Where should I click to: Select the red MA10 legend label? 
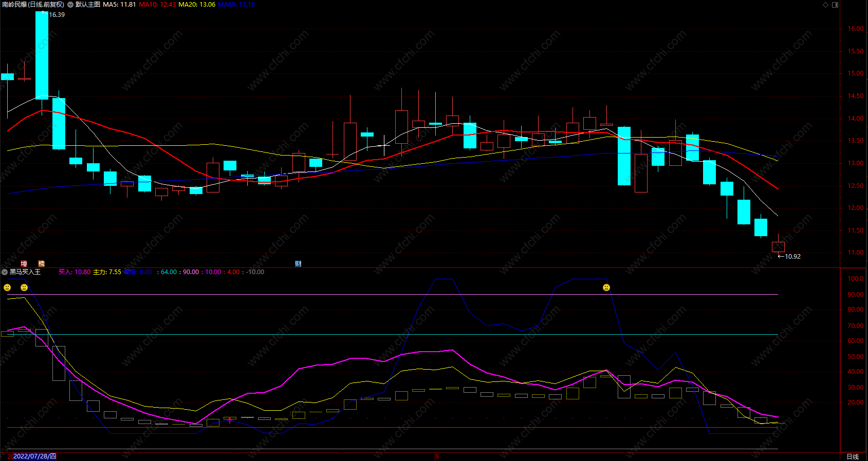click(x=157, y=5)
